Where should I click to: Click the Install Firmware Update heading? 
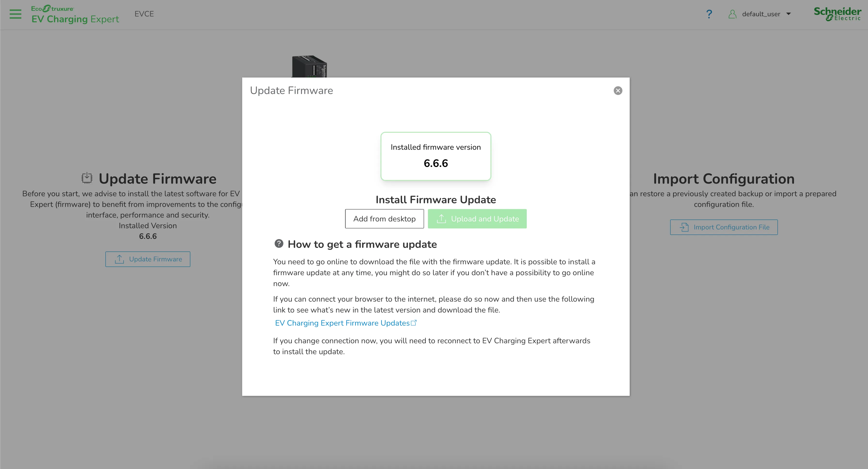point(436,200)
